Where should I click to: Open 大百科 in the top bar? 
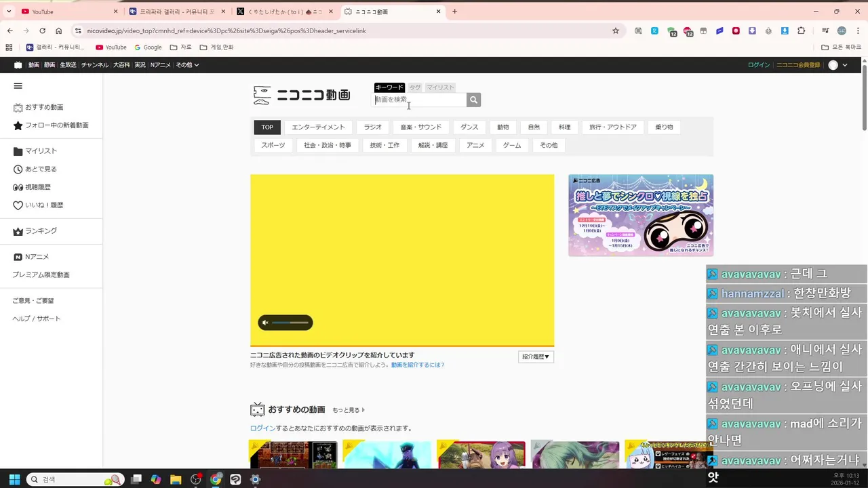[121, 65]
